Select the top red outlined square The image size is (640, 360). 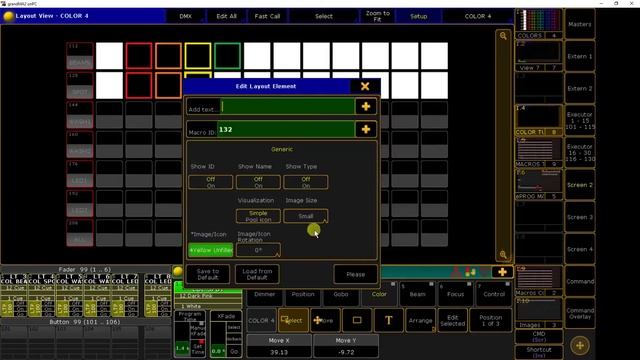tap(139, 56)
